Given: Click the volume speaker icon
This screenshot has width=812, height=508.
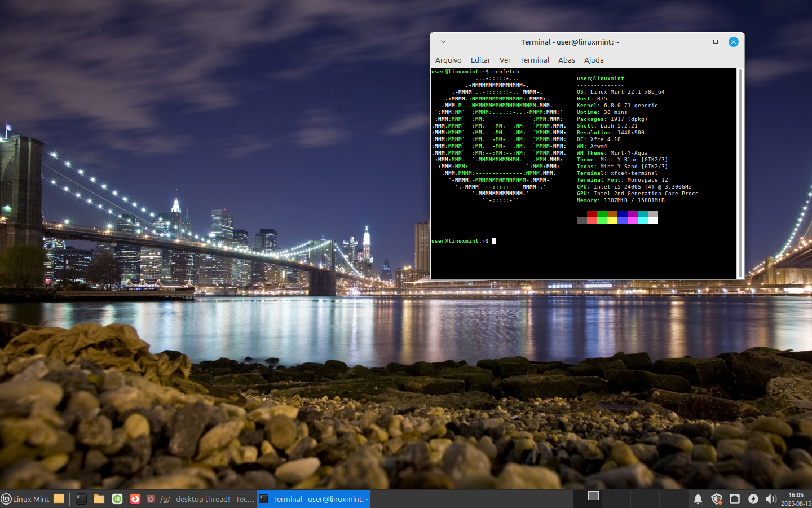Looking at the screenshot, I should (x=770, y=499).
